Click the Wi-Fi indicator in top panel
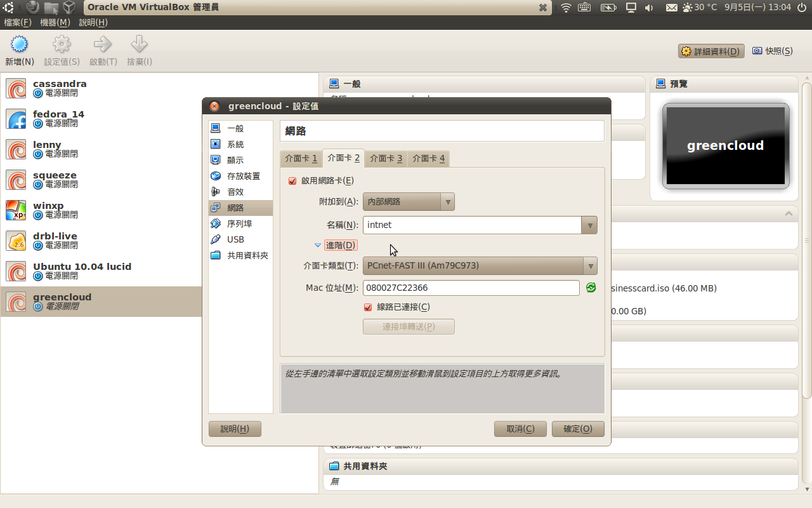Viewport: 812px width, 508px height. [x=566, y=8]
